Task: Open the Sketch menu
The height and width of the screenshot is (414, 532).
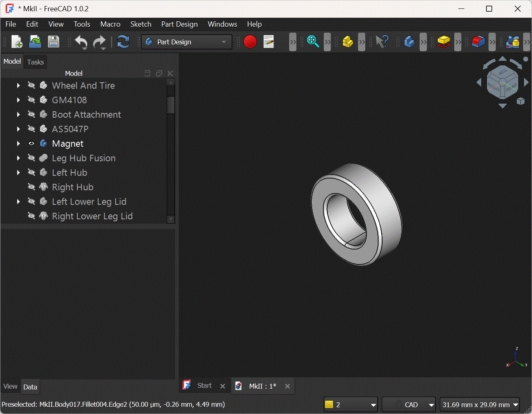Action: (141, 24)
